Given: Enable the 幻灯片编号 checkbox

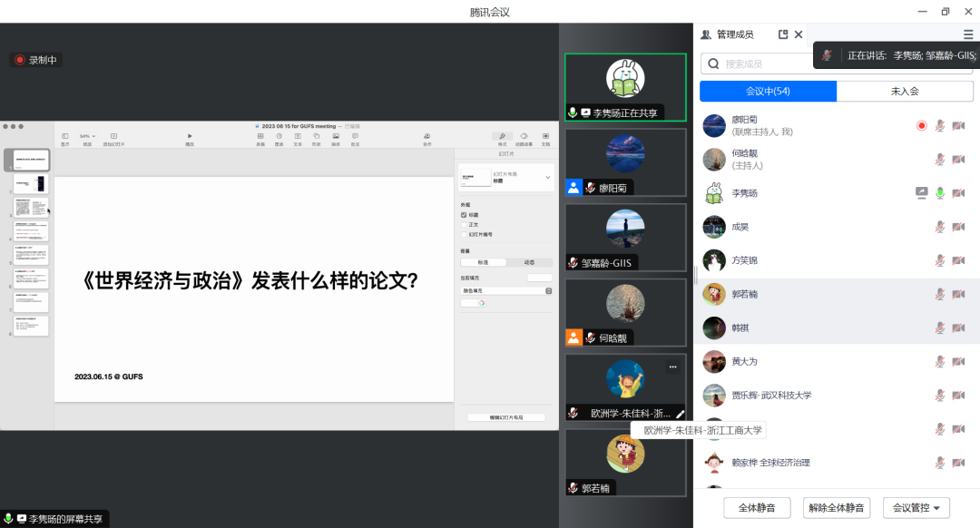Looking at the screenshot, I should coord(464,233).
